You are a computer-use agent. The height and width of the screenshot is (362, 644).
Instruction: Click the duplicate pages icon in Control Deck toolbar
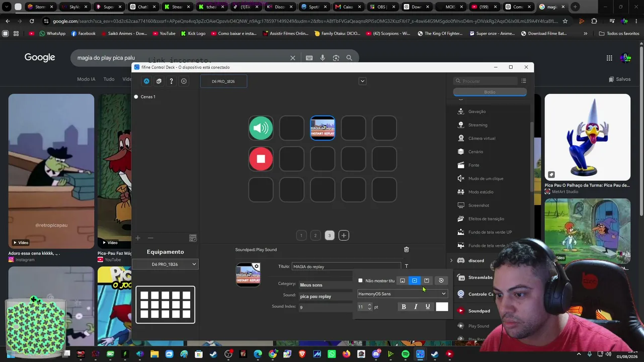click(159, 81)
